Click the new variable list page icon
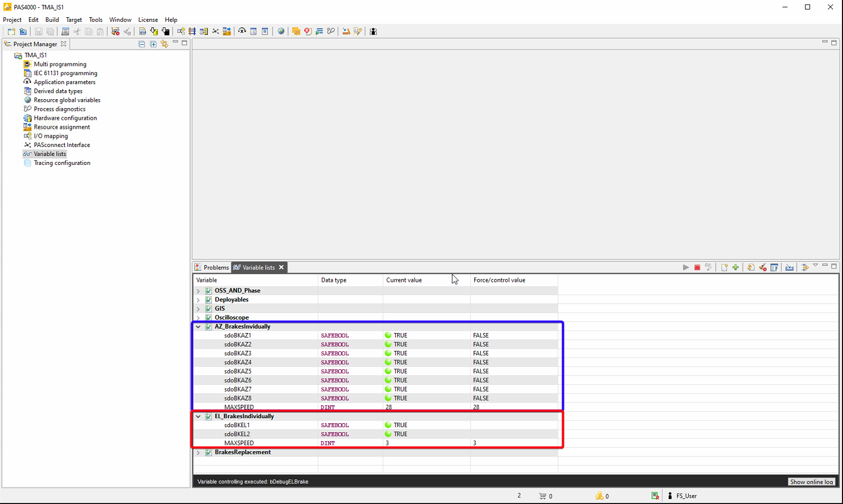Screen dimensions: 843x504 [724, 267]
